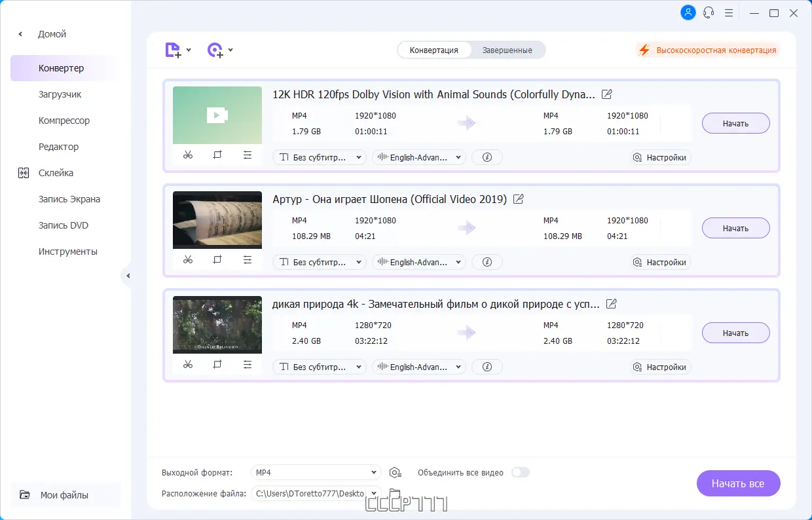Select Конвертер in the sidebar

tap(64, 68)
